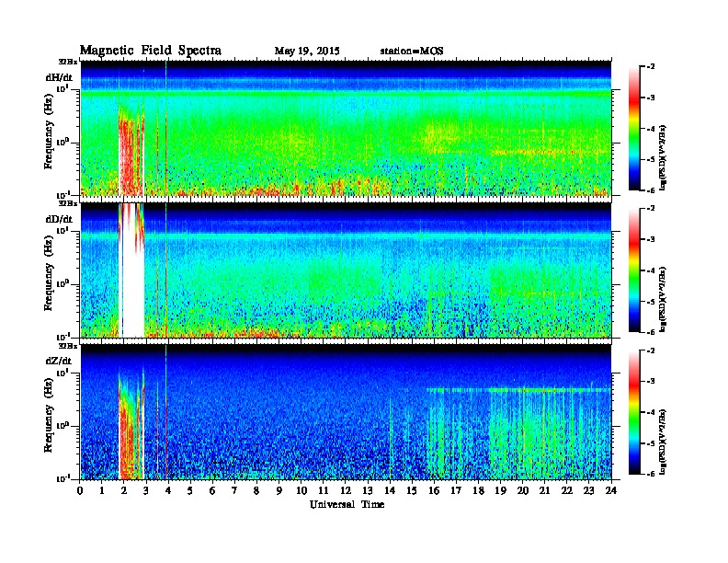This screenshot has width=728, height=563.
Task: Click the "-2" value on dZ/dt color scale
Action: click(x=650, y=350)
